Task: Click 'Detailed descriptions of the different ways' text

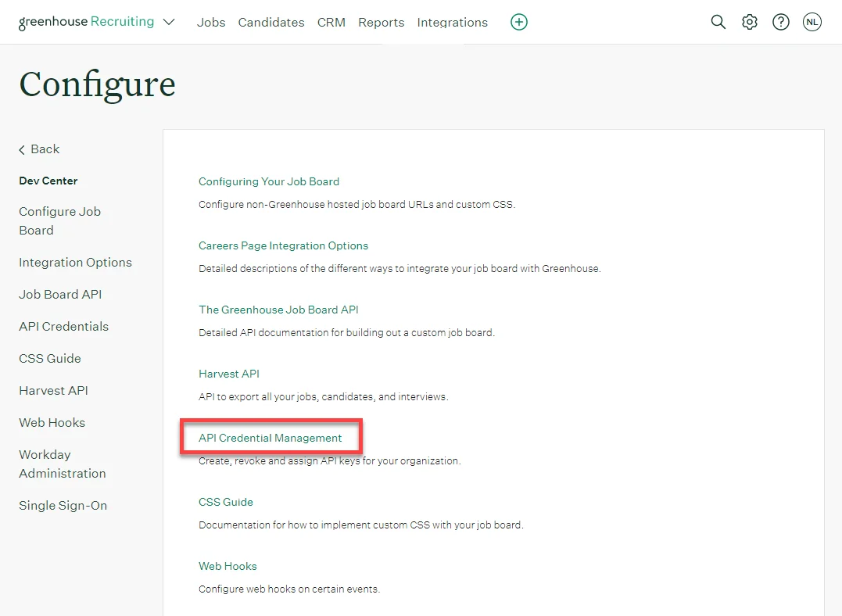Action: click(x=400, y=269)
